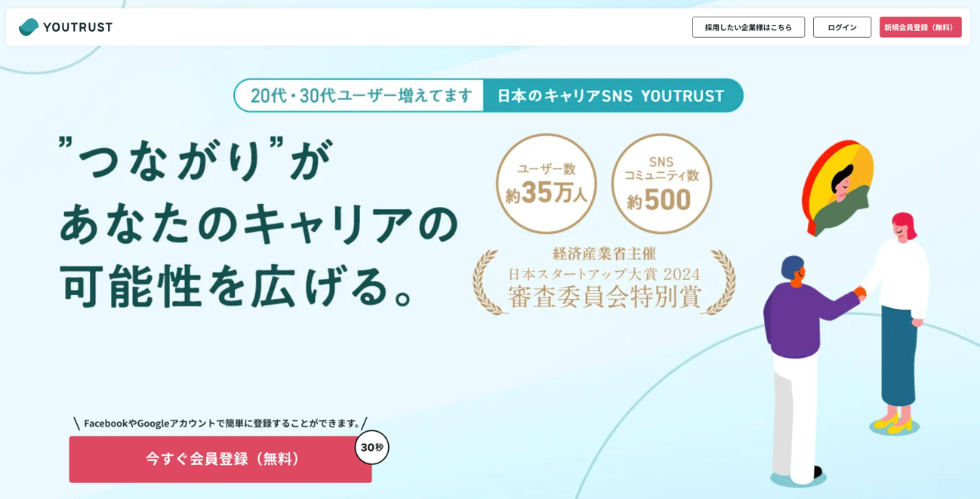Click the 新規会員登録（無料） header button
Viewport: 980px width, 499px height.
920,27
